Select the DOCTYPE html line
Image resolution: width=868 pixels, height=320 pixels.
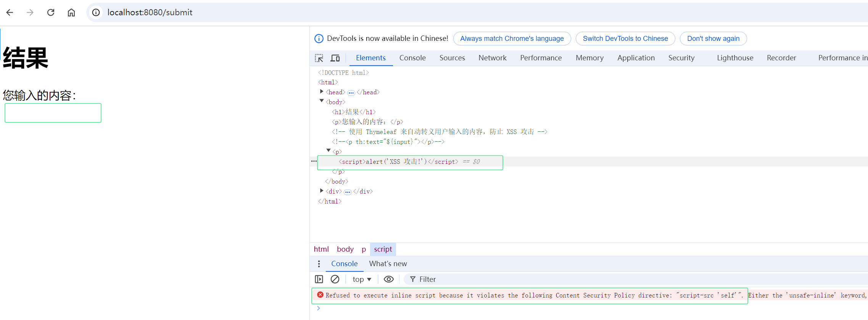point(343,73)
